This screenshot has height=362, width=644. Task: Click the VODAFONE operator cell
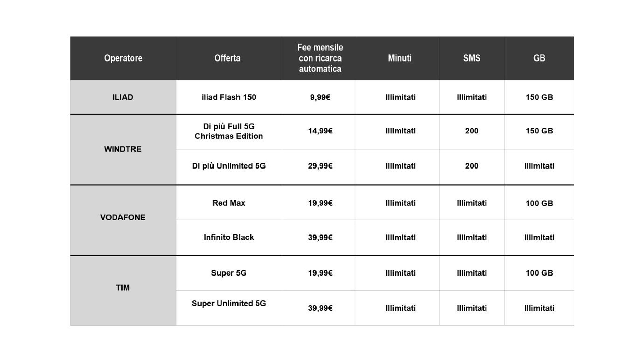point(123,218)
